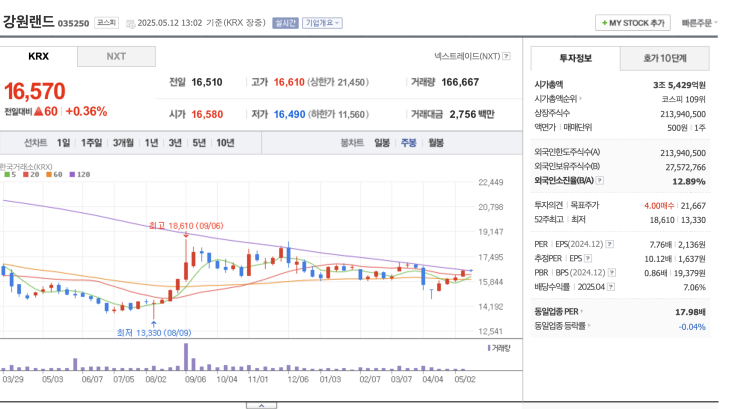The image size is (743, 409).
Task: Click the 외국인소진율 value 12.89%
Action: tap(689, 181)
